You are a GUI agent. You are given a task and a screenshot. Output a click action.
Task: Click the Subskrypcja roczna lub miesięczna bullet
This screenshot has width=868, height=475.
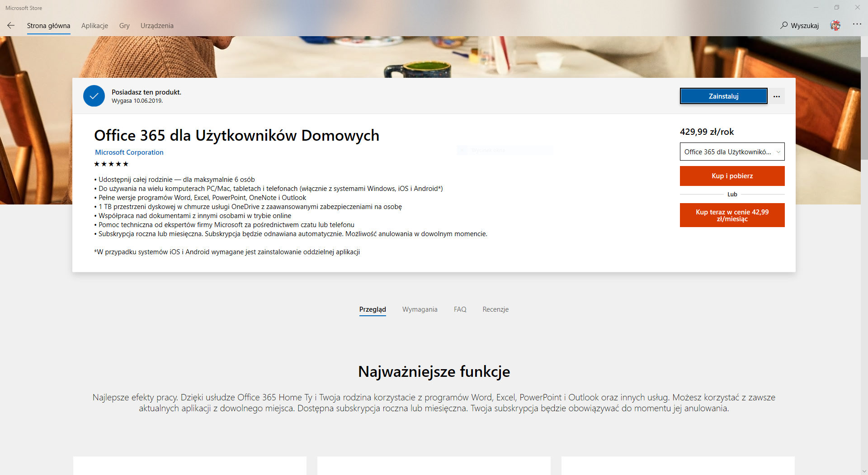291,234
